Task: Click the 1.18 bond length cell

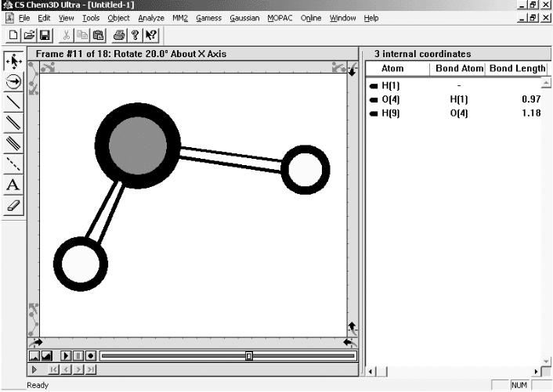Action: [531, 113]
